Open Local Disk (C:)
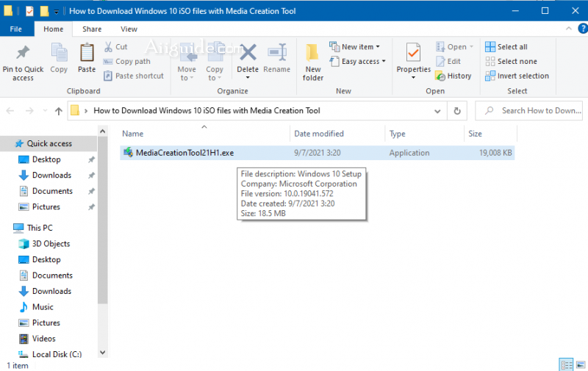Screen dimensions: 588x371 click(x=57, y=354)
